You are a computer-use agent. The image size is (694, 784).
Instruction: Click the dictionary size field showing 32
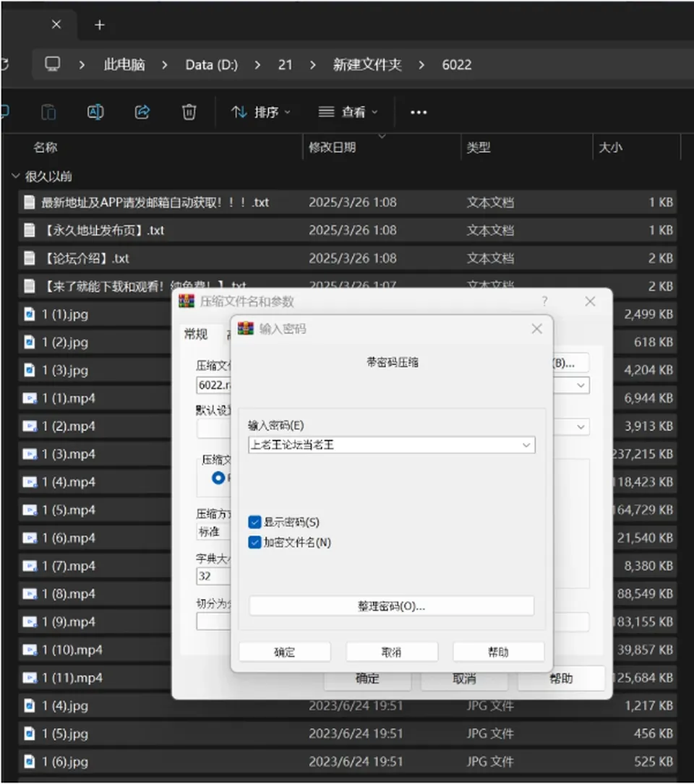214,576
